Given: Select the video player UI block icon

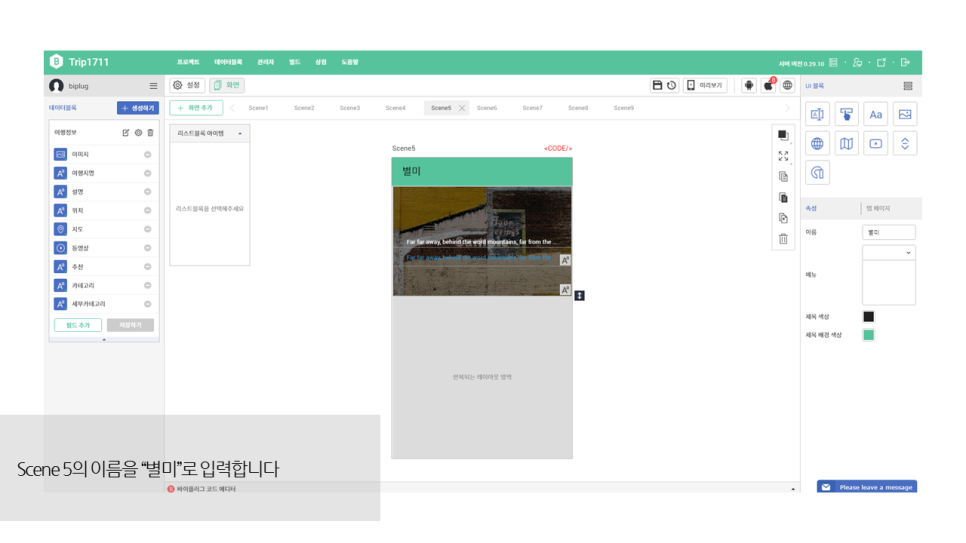Looking at the screenshot, I should (875, 144).
